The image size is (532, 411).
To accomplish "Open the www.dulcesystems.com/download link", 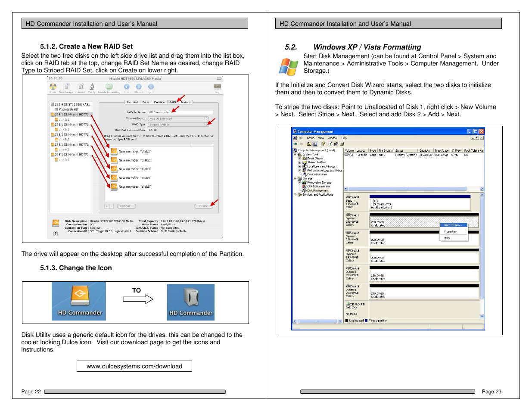I will tap(134, 366).
